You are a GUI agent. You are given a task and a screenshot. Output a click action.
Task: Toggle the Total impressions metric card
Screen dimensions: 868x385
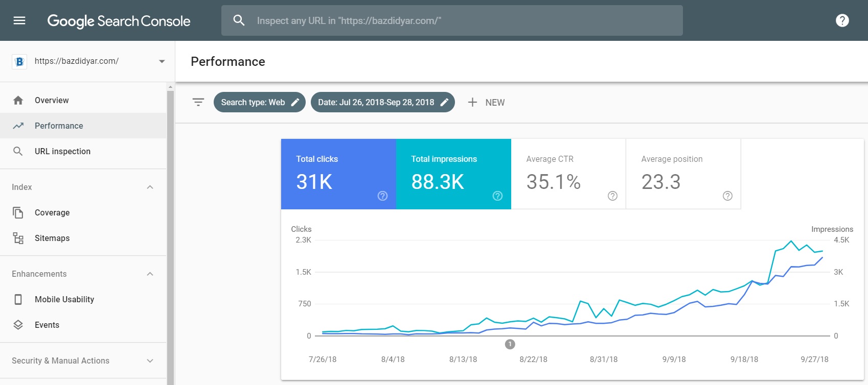(x=453, y=174)
